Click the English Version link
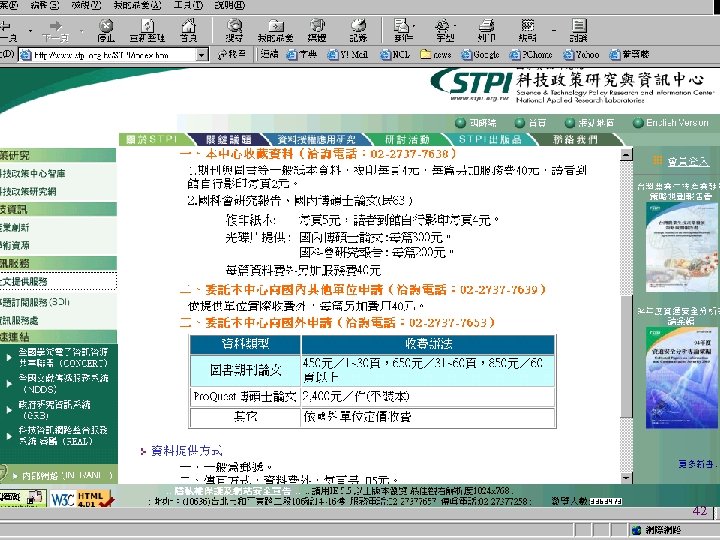The image size is (720, 540). pos(677,123)
